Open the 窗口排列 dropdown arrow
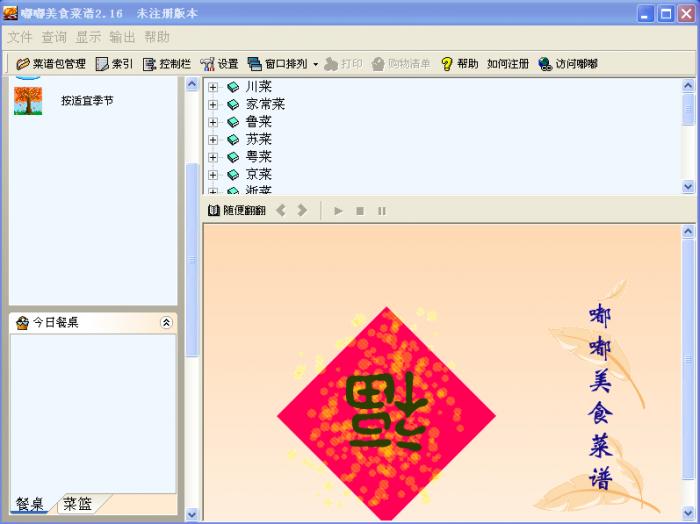Screen dimensions: 700x524 tap(316, 64)
